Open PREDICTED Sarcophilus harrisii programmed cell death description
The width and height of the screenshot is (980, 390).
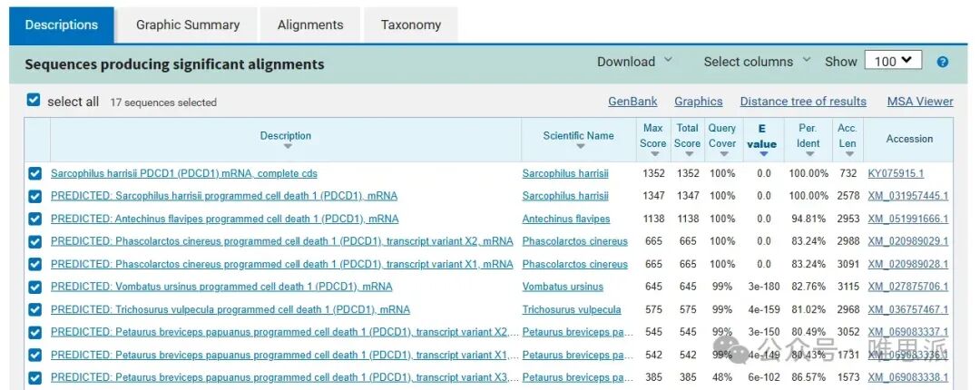[x=224, y=196]
